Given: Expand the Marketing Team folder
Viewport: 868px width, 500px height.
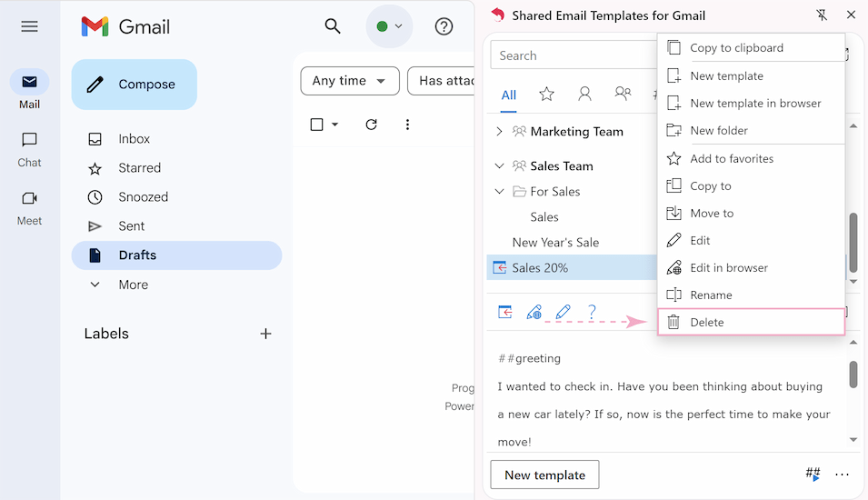Looking at the screenshot, I should pos(499,132).
